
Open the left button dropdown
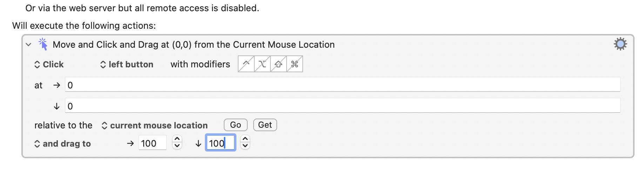click(x=127, y=65)
